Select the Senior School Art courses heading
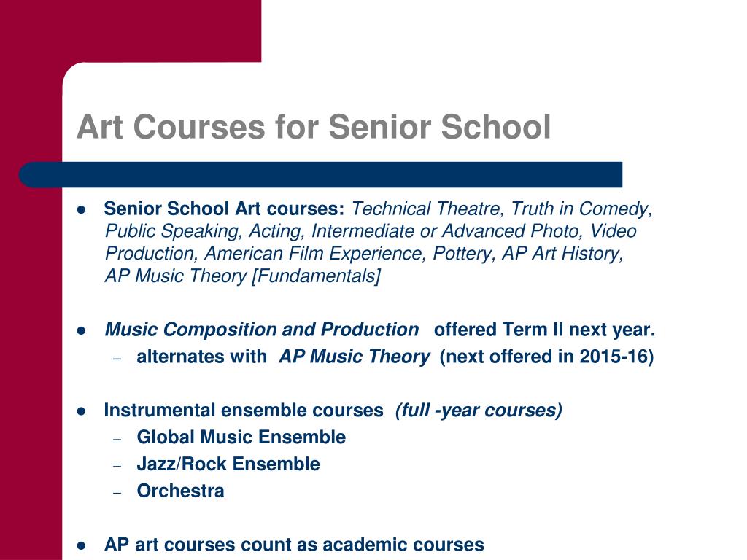This screenshot has width=747, height=560. coord(224,209)
